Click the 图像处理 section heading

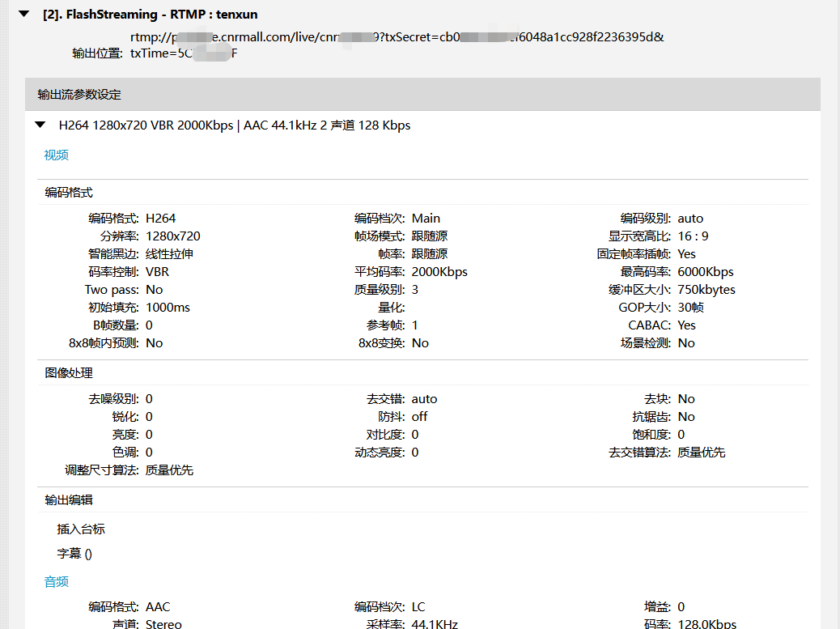point(69,373)
